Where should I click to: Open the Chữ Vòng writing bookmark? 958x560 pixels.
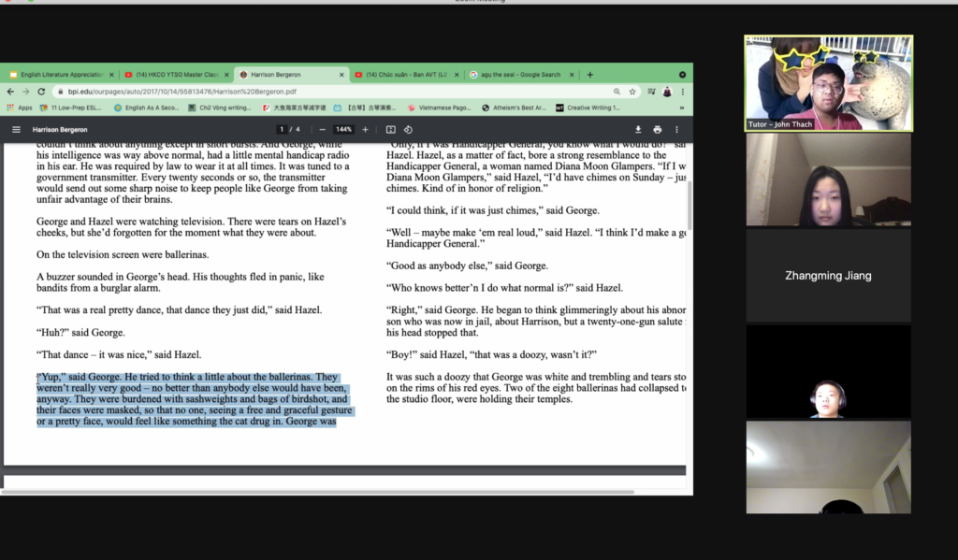tap(219, 108)
